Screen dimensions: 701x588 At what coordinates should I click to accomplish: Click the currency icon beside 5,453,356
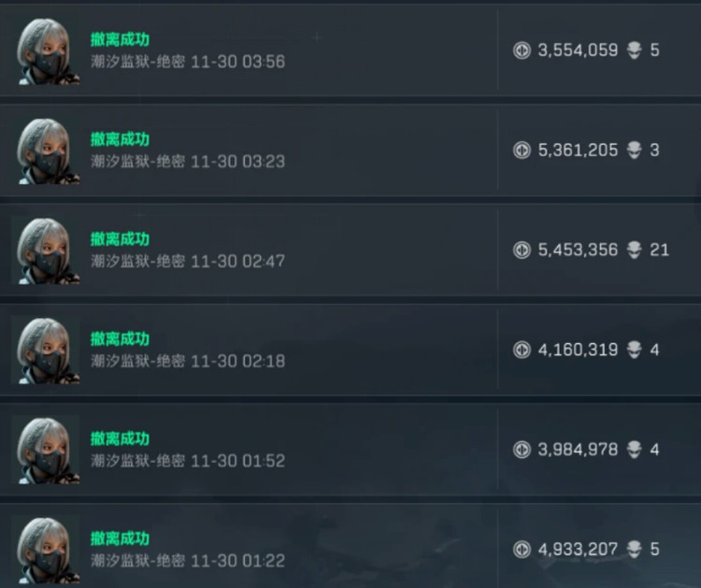pyautogui.click(x=522, y=250)
